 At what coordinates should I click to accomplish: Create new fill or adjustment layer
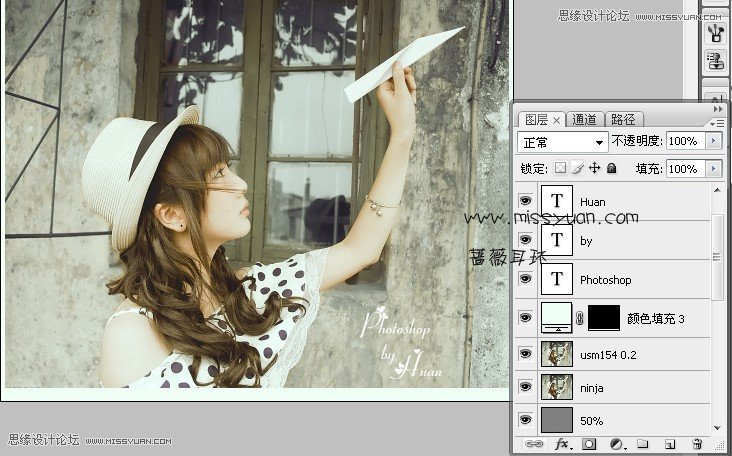point(617,444)
